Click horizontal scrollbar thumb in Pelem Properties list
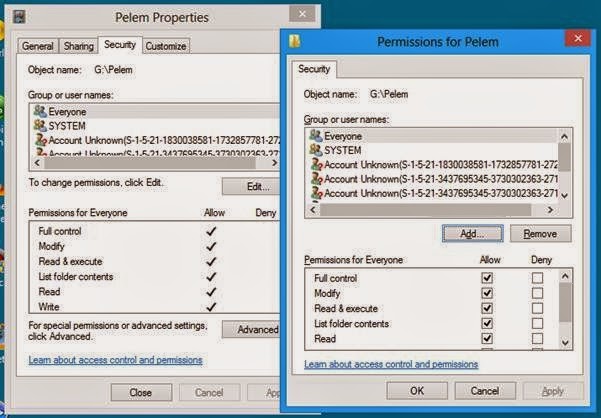Image resolution: width=601 pixels, height=418 pixels. 149,163
